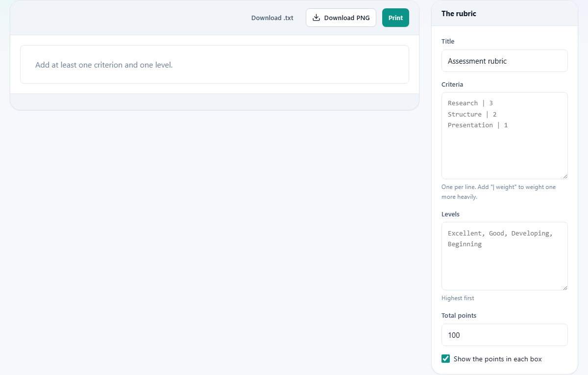
Task: Click the 'Levels' field label
Action: pos(450,214)
